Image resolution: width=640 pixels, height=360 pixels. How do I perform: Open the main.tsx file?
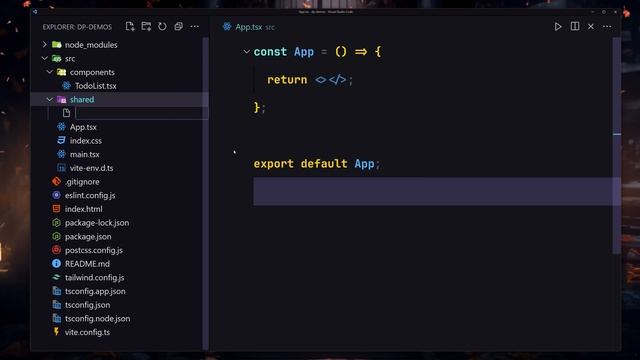click(x=84, y=154)
